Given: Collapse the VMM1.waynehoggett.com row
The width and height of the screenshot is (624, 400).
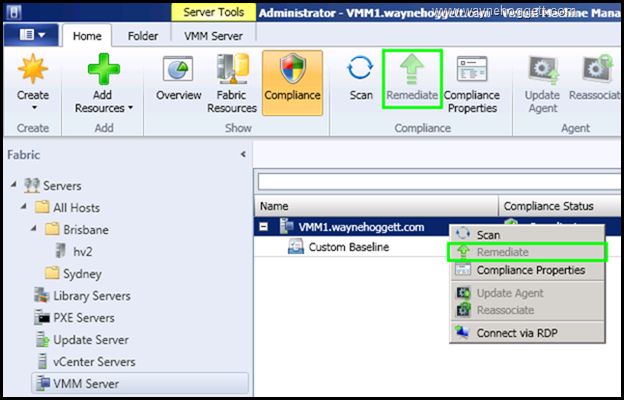Looking at the screenshot, I should pos(263,227).
